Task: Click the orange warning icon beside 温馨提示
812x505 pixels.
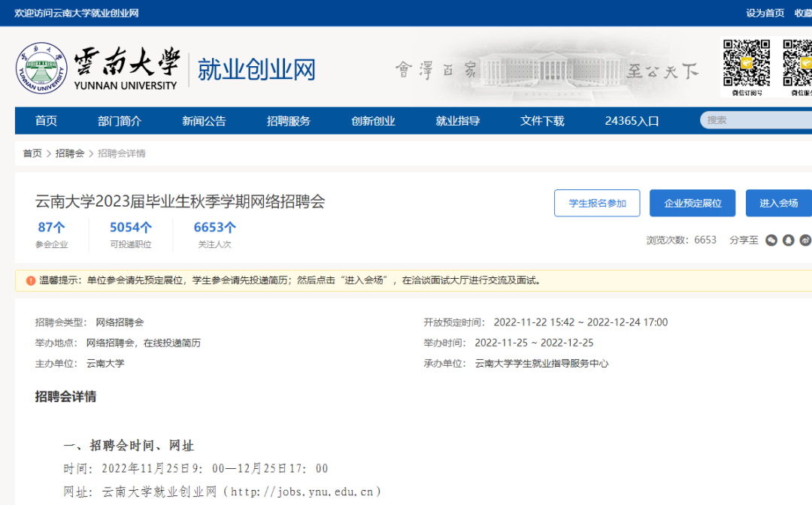Action: (x=31, y=280)
